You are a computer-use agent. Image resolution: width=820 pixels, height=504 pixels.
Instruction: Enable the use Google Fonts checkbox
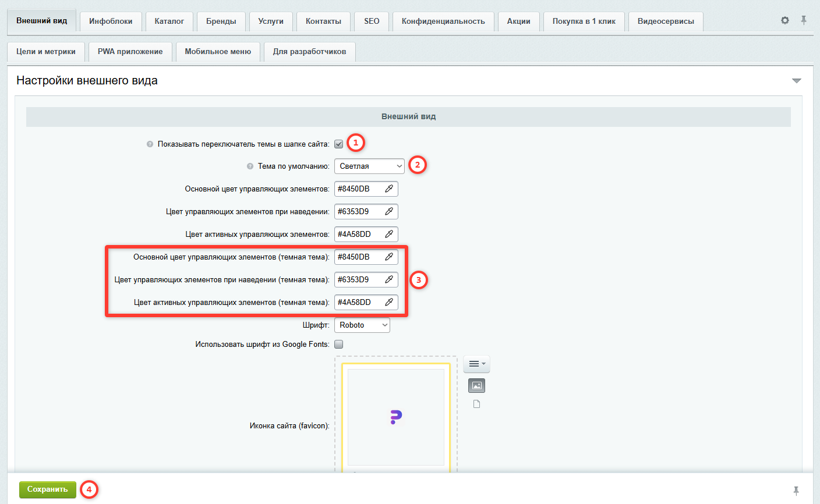[338, 344]
